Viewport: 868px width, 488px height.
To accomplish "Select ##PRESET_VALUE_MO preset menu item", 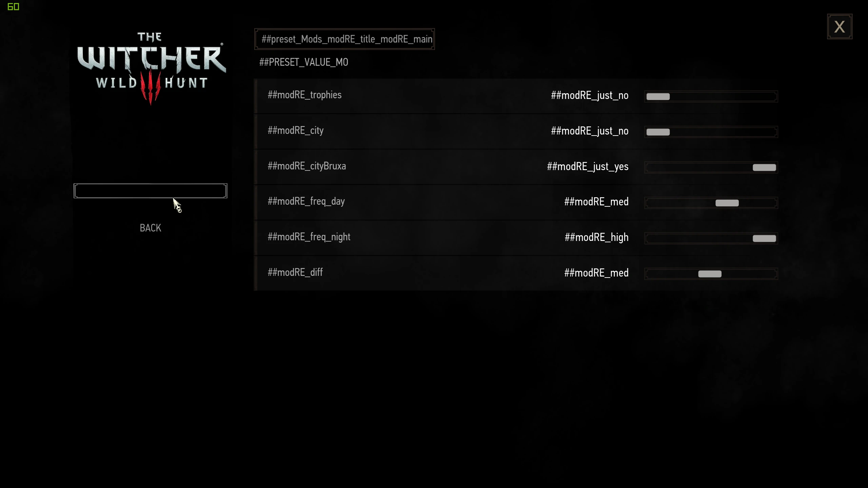I will click(303, 62).
